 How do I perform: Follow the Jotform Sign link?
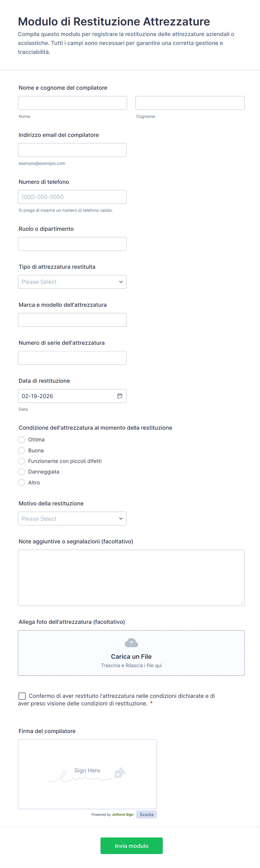(x=122, y=814)
